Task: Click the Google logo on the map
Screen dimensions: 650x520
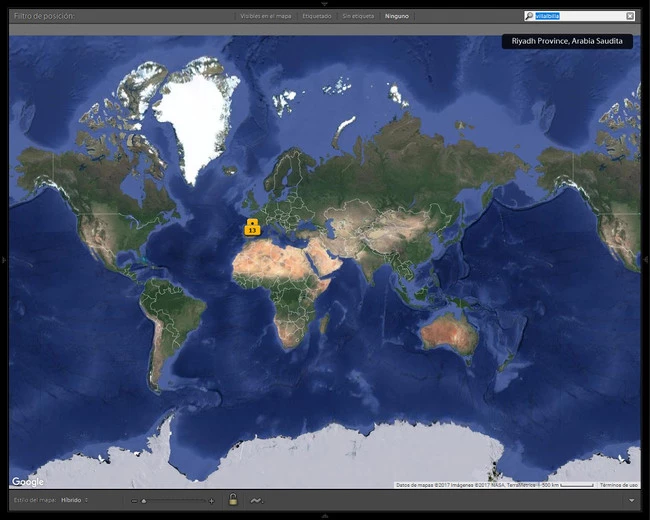Action: 27,482
